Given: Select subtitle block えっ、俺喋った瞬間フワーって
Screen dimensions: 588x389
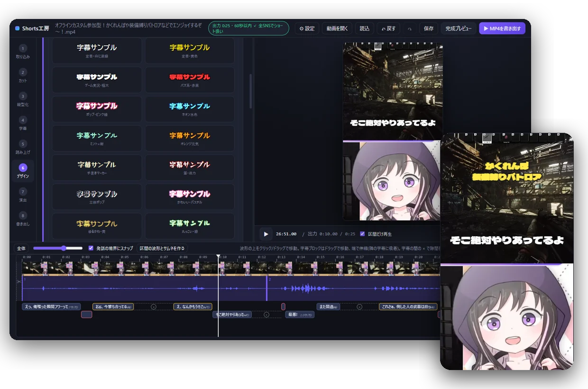Looking at the screenshot, I should (51, 307).
